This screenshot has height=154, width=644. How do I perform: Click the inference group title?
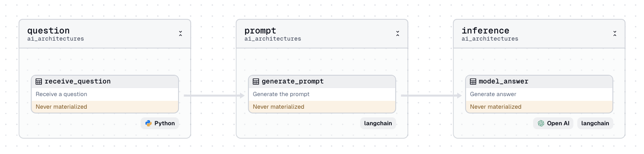tap(485, 31)
